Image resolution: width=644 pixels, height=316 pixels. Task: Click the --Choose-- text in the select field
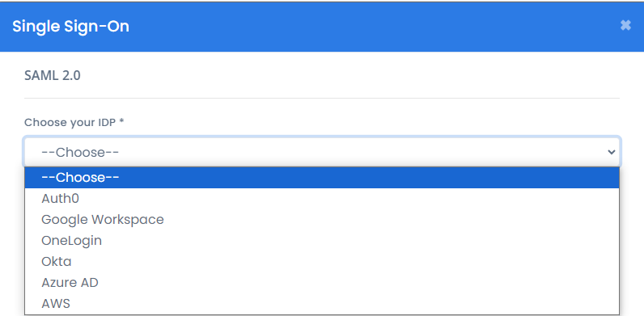(x=80, y=153)
